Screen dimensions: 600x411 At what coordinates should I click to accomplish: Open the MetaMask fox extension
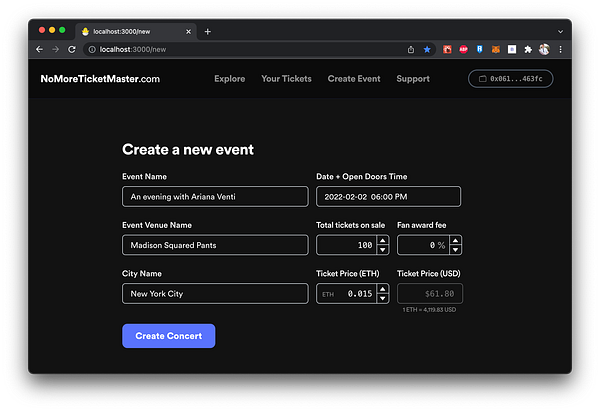pos(496,49)
